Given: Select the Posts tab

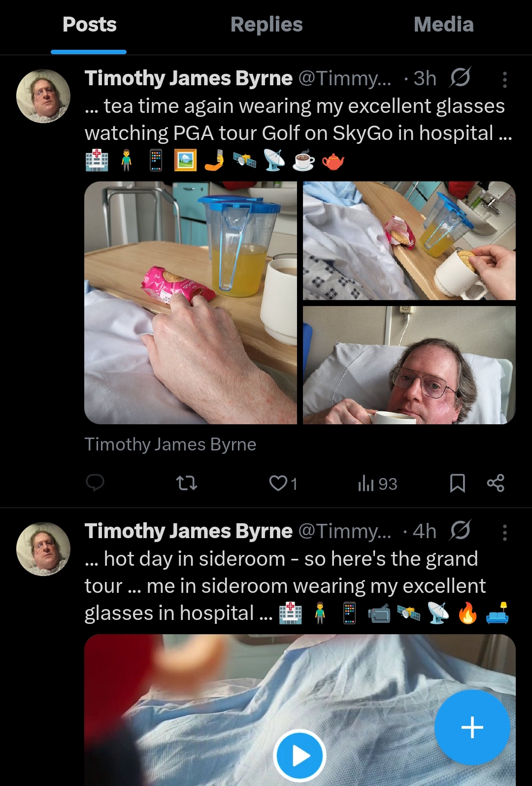Looking at the screenshot, I should pyautogui.click(x=89, y=25).
